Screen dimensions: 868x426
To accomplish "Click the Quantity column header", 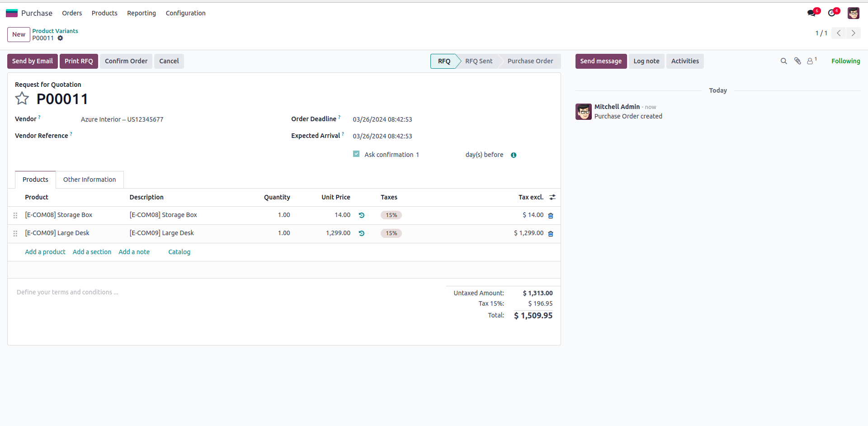I will pos(277,197).
